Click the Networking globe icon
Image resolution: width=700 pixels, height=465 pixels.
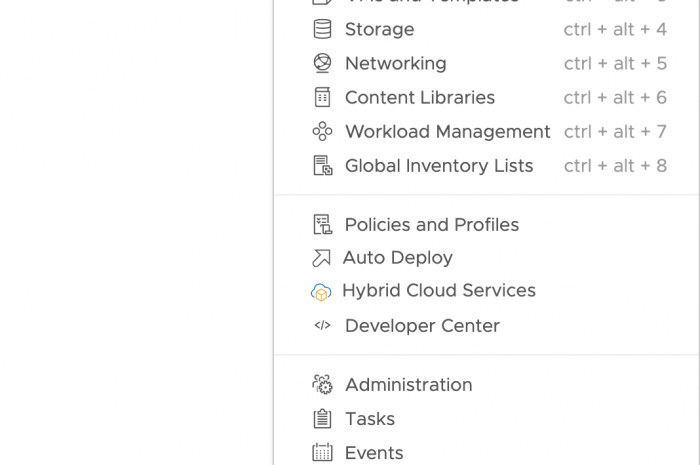pyautogui.click(x=322, y=63)
